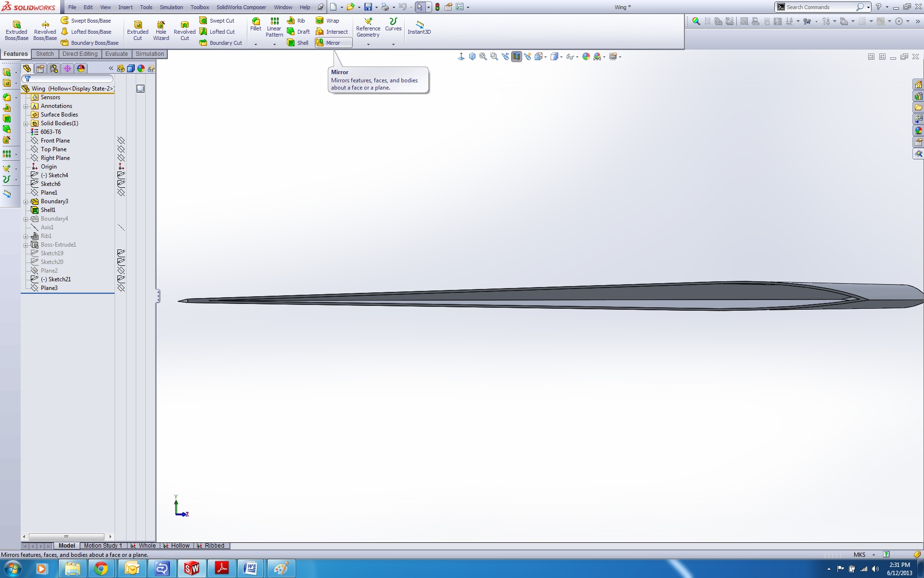This screenshot has width=924, height=578.
Task: Open the Insert menu
Action: (x=126, y=7)
